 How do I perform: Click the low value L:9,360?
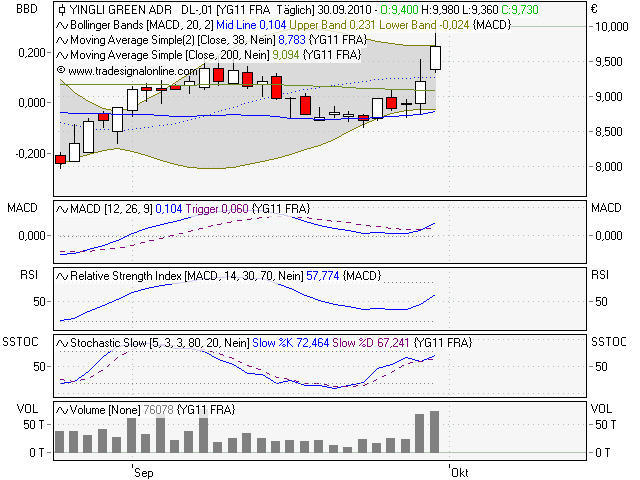point(480,10)
